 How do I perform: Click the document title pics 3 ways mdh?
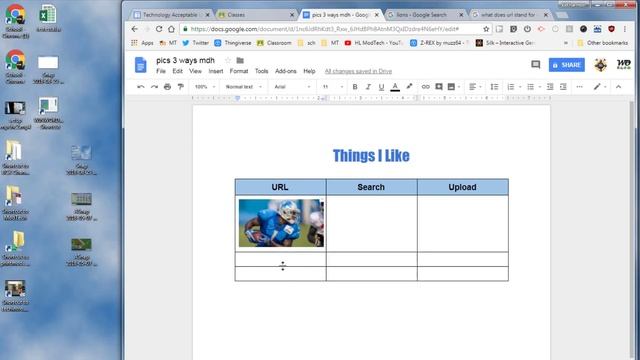pos(185,60)
